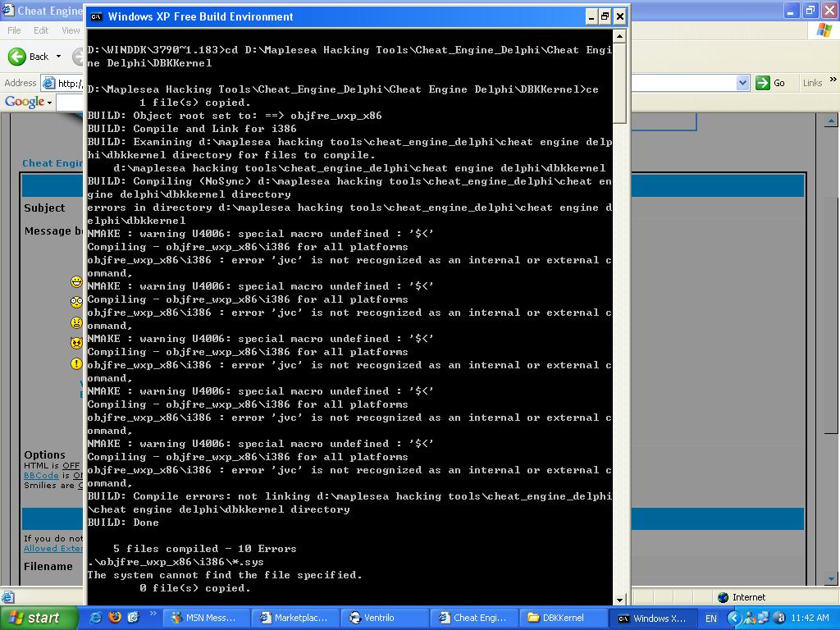Open the Windows Start menu
Viewport: 840px width, 630px height.
[x=38, y=619]
